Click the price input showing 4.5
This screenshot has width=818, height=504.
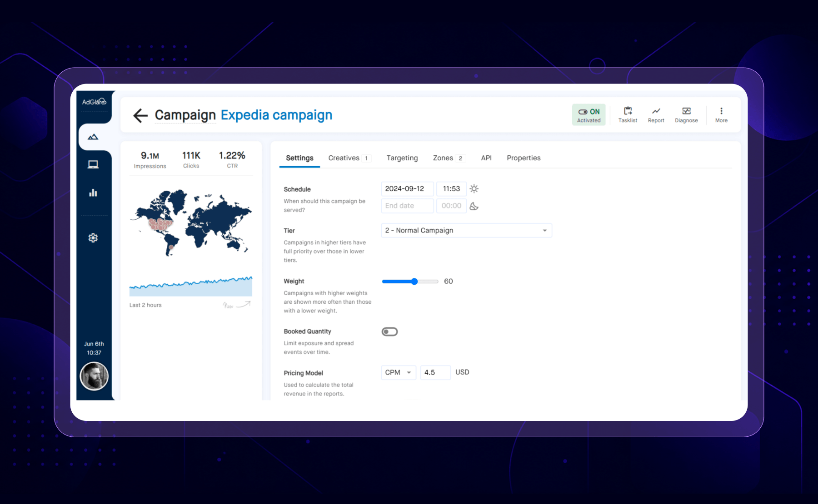pos(435,373)
